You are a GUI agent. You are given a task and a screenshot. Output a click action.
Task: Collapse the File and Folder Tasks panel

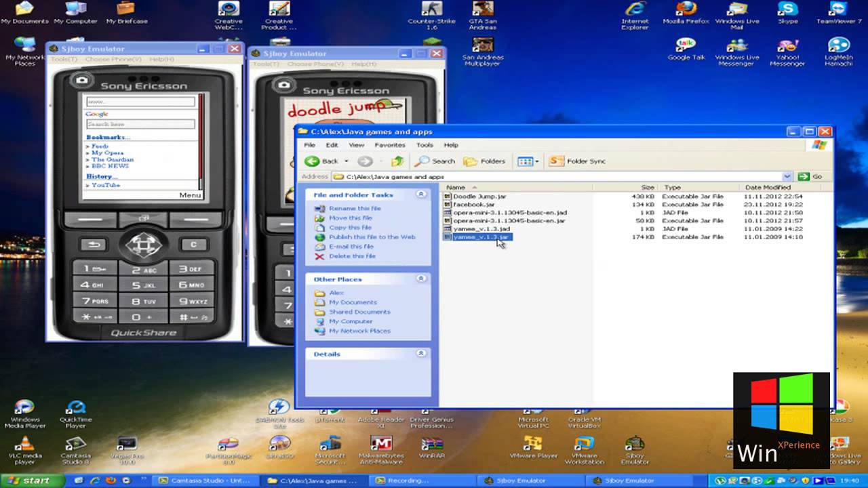(421, 195)
